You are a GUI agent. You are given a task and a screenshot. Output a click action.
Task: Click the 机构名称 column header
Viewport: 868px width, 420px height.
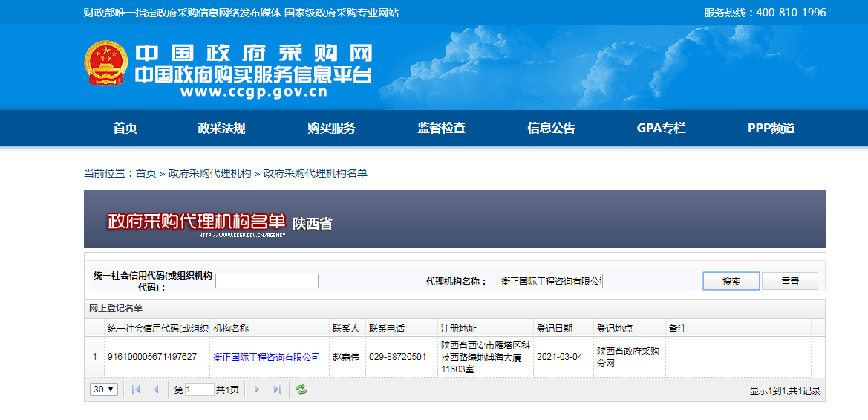coord(270,328)
